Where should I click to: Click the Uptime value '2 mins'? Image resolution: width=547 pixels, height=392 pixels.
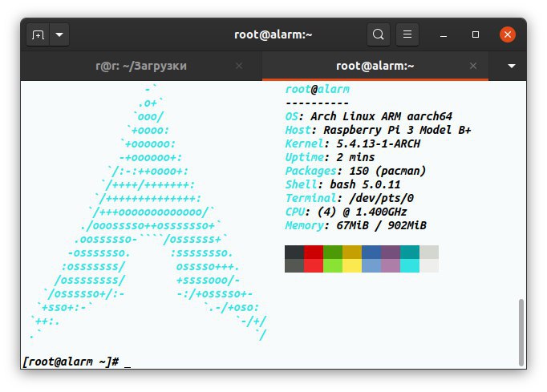[355, 157]
